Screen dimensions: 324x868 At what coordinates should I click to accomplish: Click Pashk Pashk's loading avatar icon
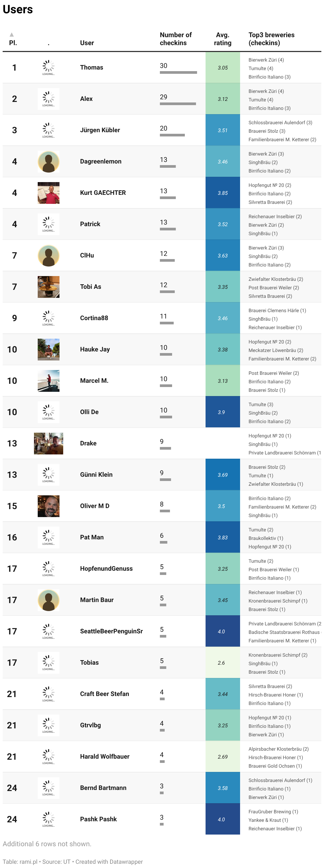pyautogui.click(x=49, y=820)
